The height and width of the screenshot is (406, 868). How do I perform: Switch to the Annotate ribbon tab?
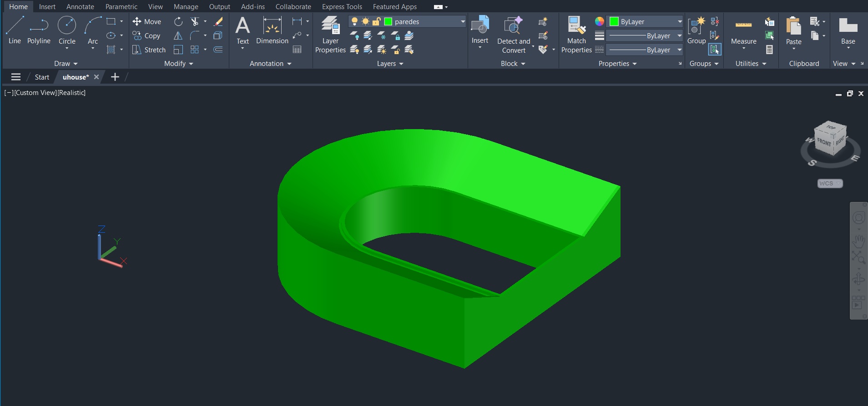click(80, 7)
